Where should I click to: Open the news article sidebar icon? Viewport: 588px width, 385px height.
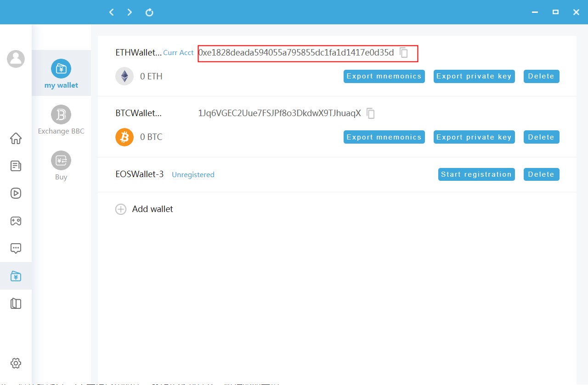[x=16, y=166]
